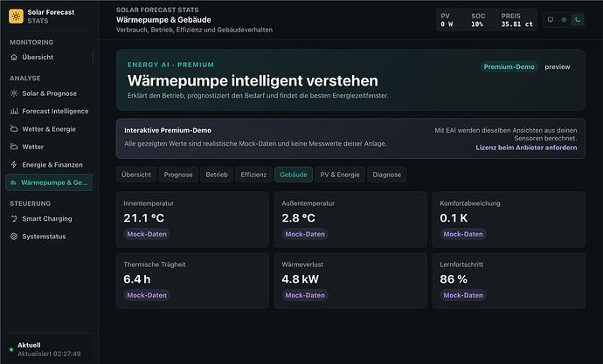Click the Wärmepumpe intelligent verstehen heading
The image size is (603, 364).
point(253,80)
